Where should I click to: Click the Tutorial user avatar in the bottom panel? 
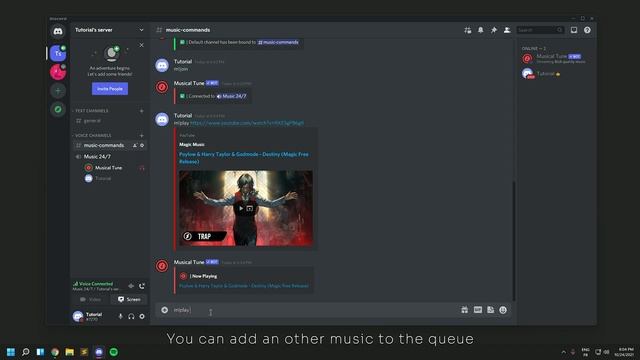(x=78, y=316)
